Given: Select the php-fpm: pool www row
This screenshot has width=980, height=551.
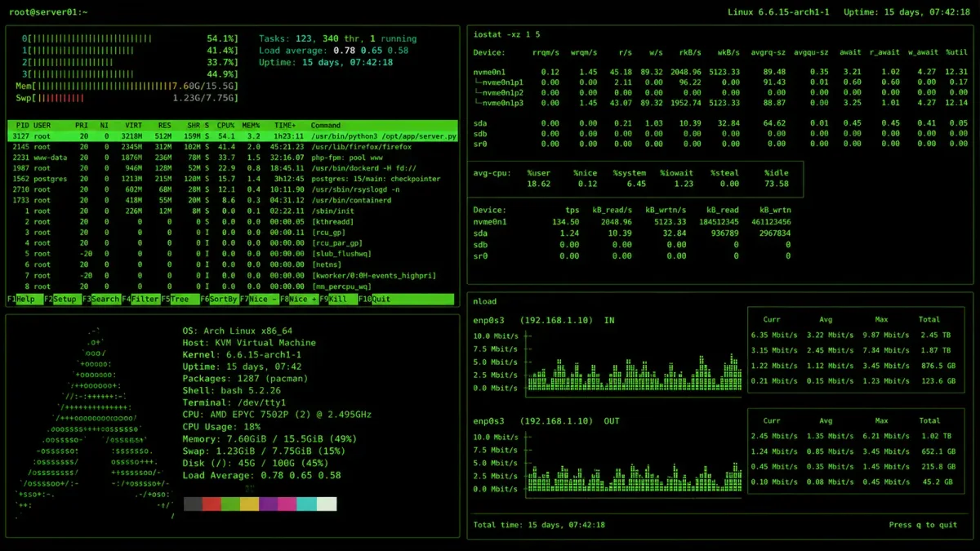Looking at the screenshot, I should [233, 157].
